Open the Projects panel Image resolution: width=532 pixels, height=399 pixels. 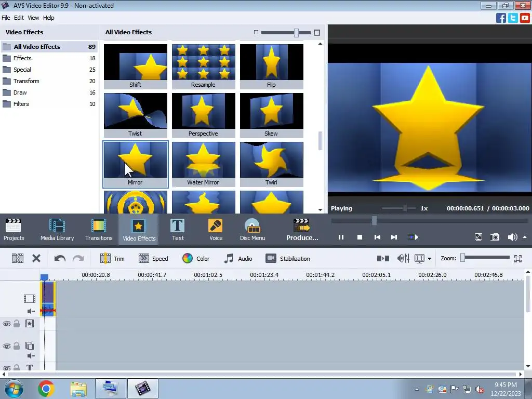pyautogui.click(x=14, y=230)
